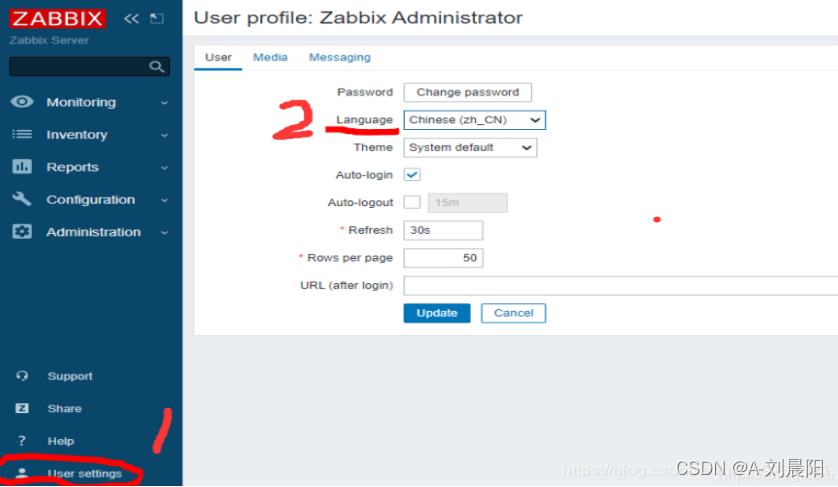Switch to the Messaging tab
Viewport: 838px width, 487px height.
coord(339,57)
